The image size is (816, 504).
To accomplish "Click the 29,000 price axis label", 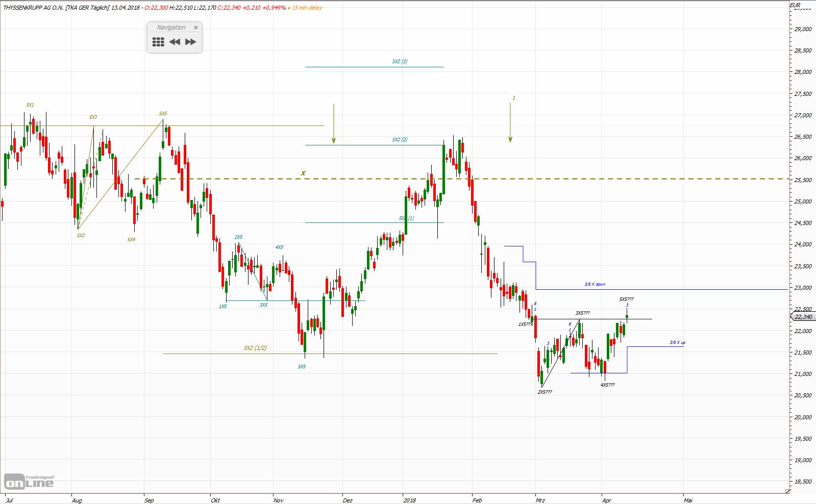I will point(803,29).
